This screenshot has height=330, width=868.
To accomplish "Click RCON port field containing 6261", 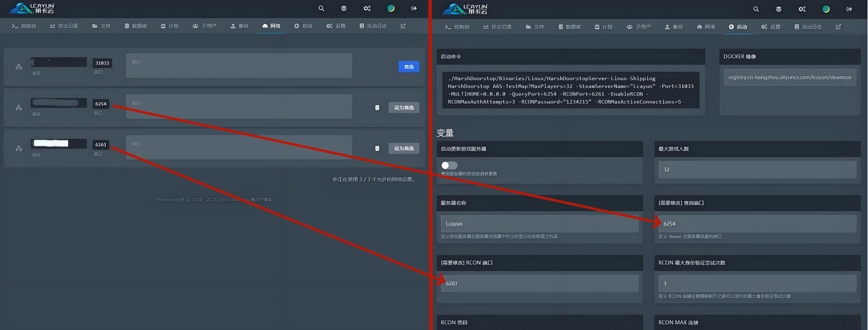I will (x=540, y=283).
